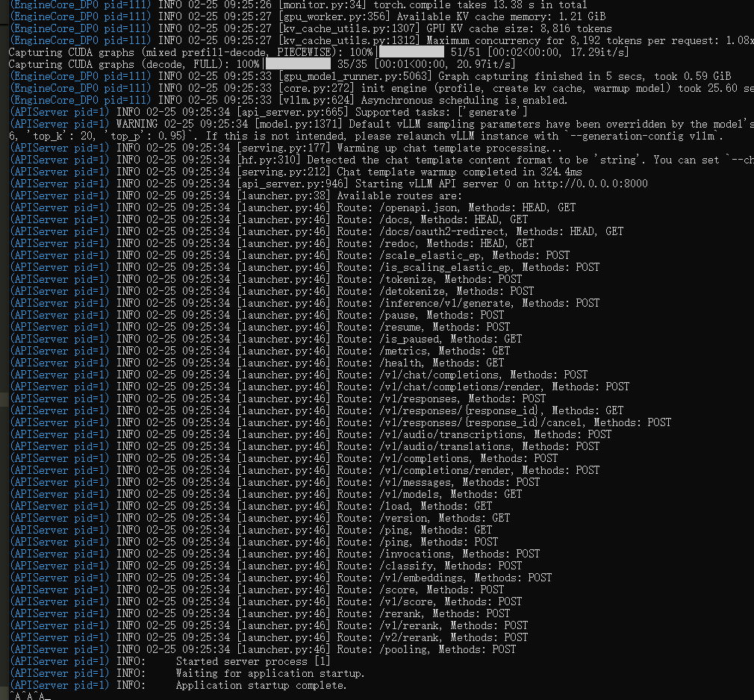Screen dimensions: 754x700
Task: Click the decode FULL progress bar
Action: tap(298, 64)
